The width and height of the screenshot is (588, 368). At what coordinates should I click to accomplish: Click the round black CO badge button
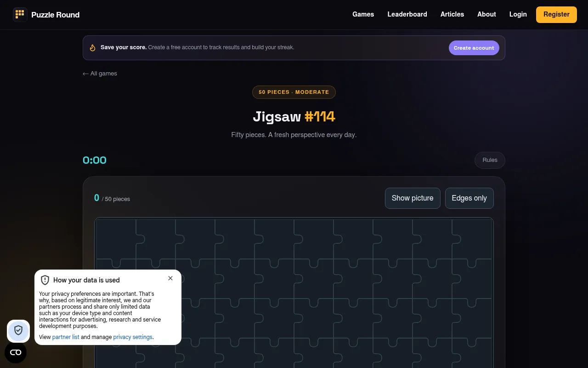click(16, 352)
